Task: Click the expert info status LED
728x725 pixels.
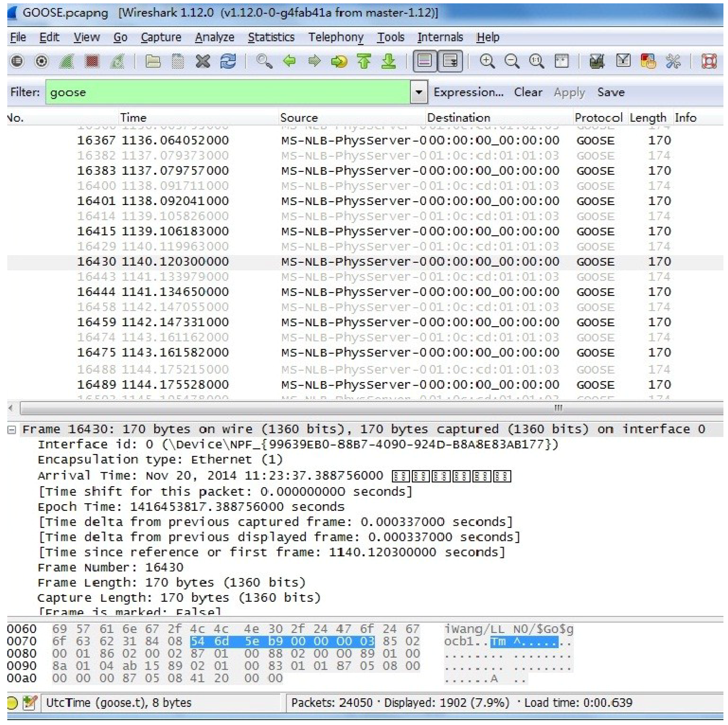Action: click(12, 703)
